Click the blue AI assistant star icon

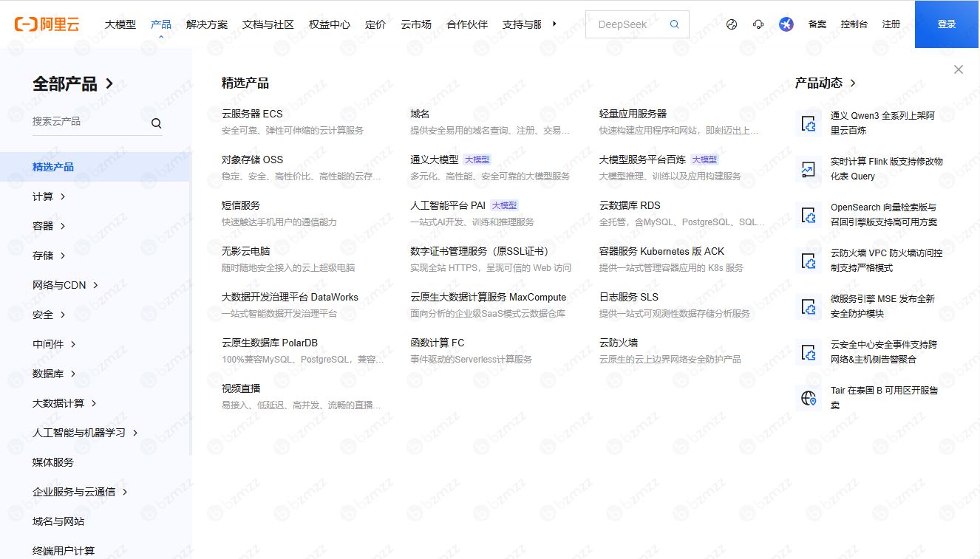pyautogui.click(x=786, y=24)
